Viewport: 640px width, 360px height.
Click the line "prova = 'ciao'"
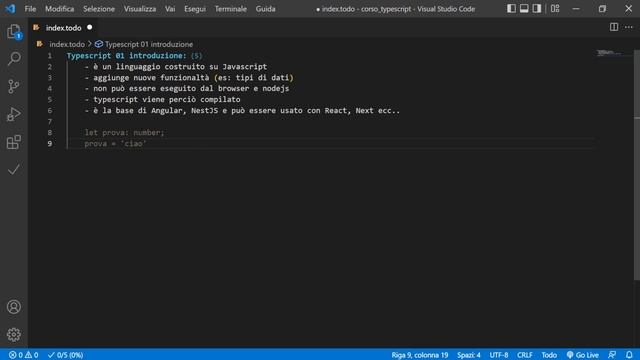115,143
